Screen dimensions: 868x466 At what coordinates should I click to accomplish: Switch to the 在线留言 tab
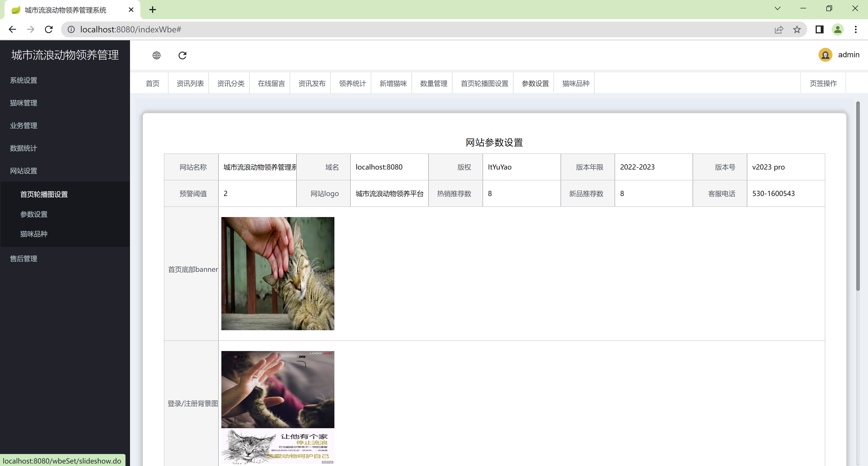(272, 83)
